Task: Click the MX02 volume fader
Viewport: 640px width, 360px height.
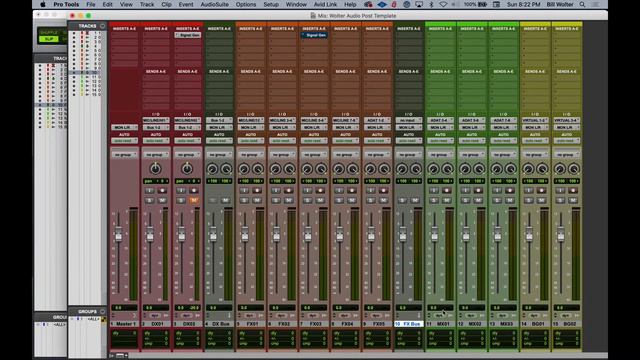Action: [x=466, y=234]
